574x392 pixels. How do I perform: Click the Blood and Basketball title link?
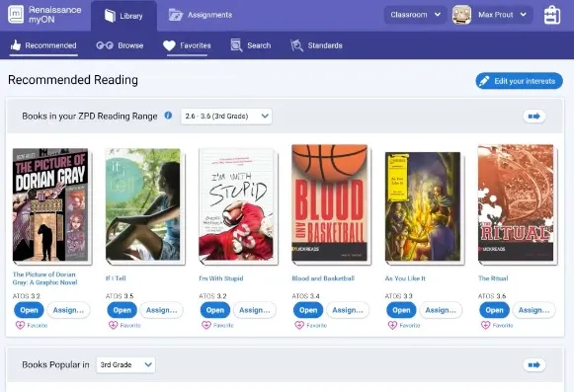click(x=323, y=278)
